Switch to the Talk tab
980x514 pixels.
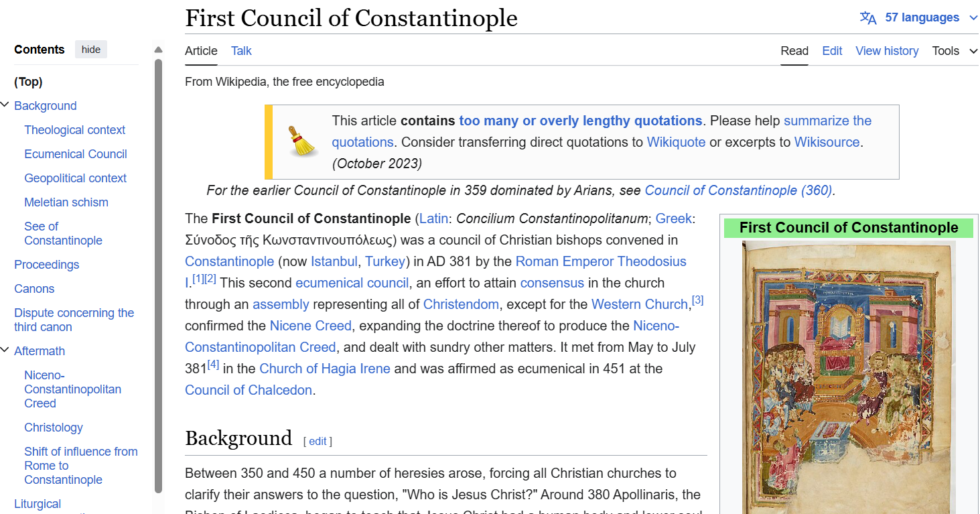pos(241,51)
